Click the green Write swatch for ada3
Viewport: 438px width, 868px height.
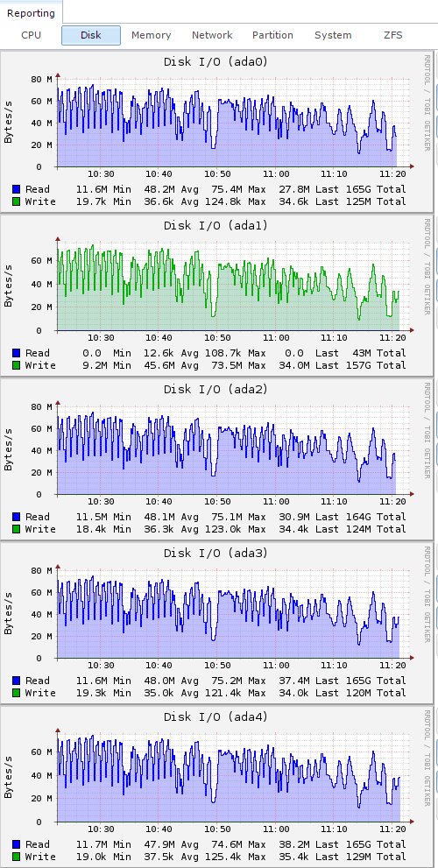16,693
